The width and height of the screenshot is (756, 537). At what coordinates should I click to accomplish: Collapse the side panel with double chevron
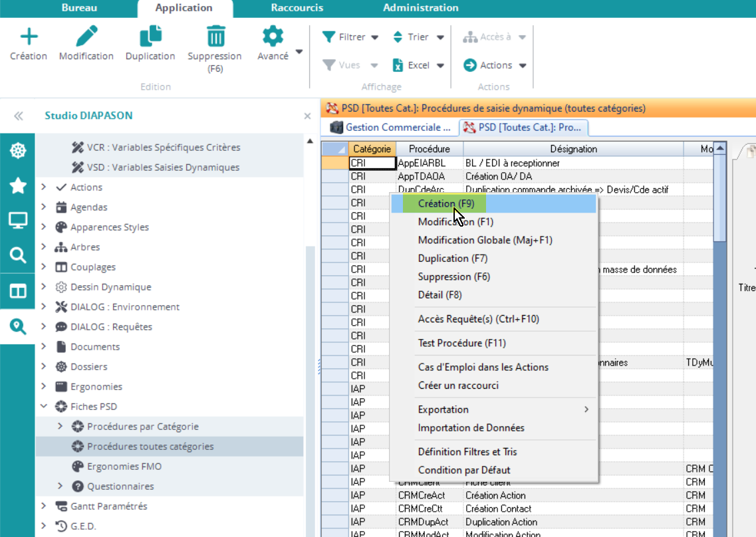[19, 116]
